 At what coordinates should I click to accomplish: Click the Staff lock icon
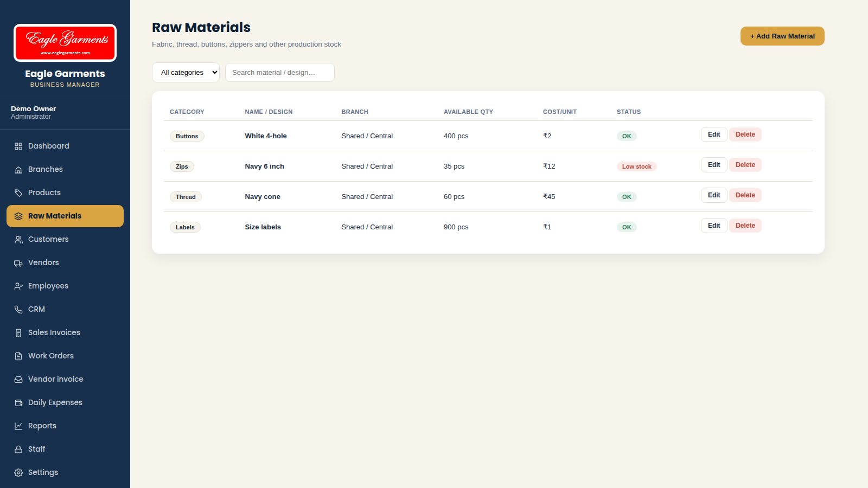(18, 450)
